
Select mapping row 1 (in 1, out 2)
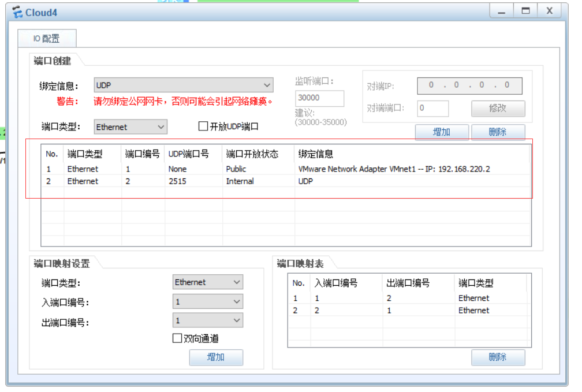pyautogui.click(x=408, y=298)
